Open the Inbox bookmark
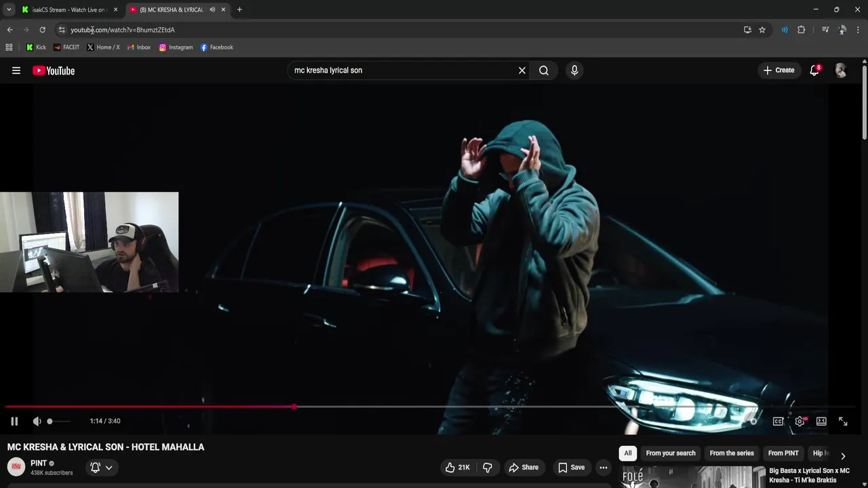Image resolution: width=868 pixels, height=488 pixels. (139, 47)
